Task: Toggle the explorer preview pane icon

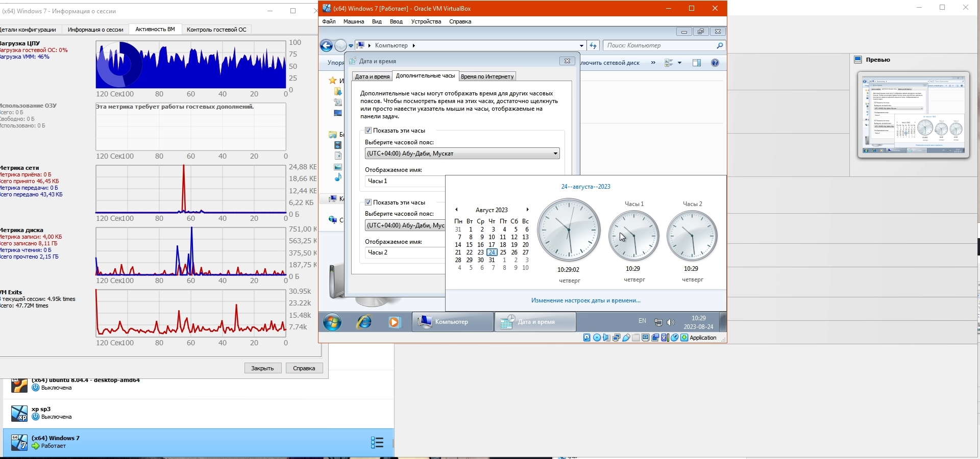Action: pos(697,63)
